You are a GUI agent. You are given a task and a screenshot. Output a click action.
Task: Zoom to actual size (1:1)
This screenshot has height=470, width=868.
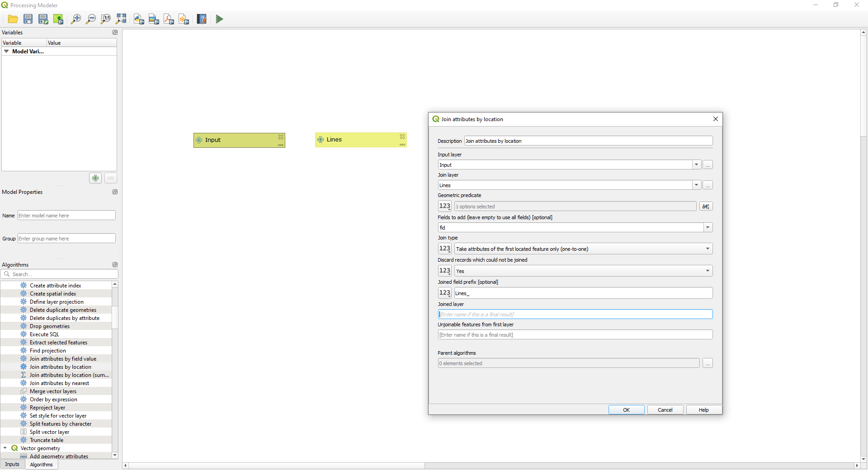105,19
